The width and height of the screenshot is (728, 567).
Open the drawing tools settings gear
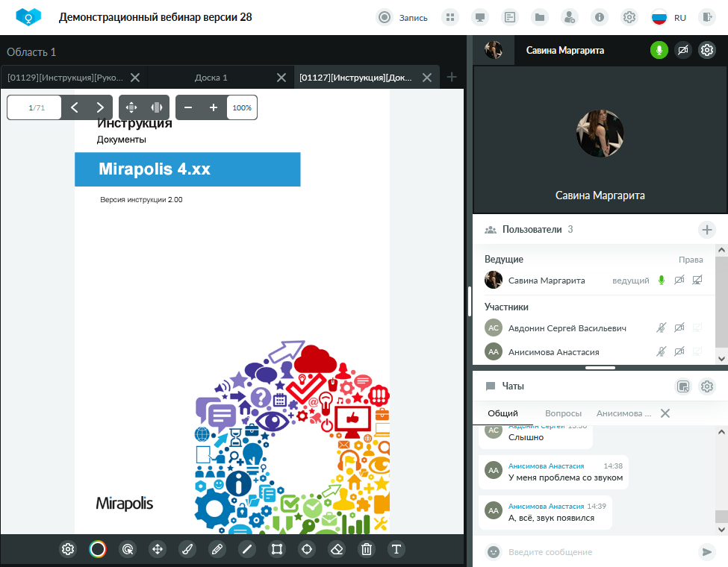(68, 549)
